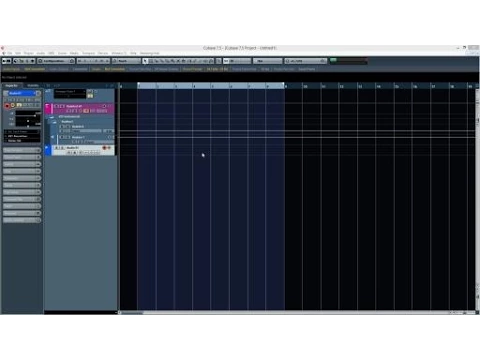This screenshot has width=480, height=360.
Task: Switch to the Inspector tab
Action: [x=11, y=86]
